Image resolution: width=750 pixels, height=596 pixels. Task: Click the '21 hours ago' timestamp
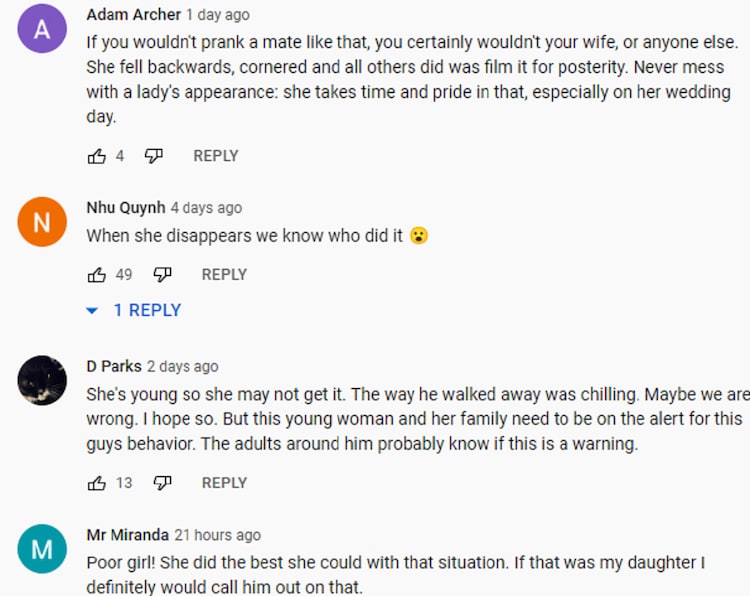tap(217, 535)
